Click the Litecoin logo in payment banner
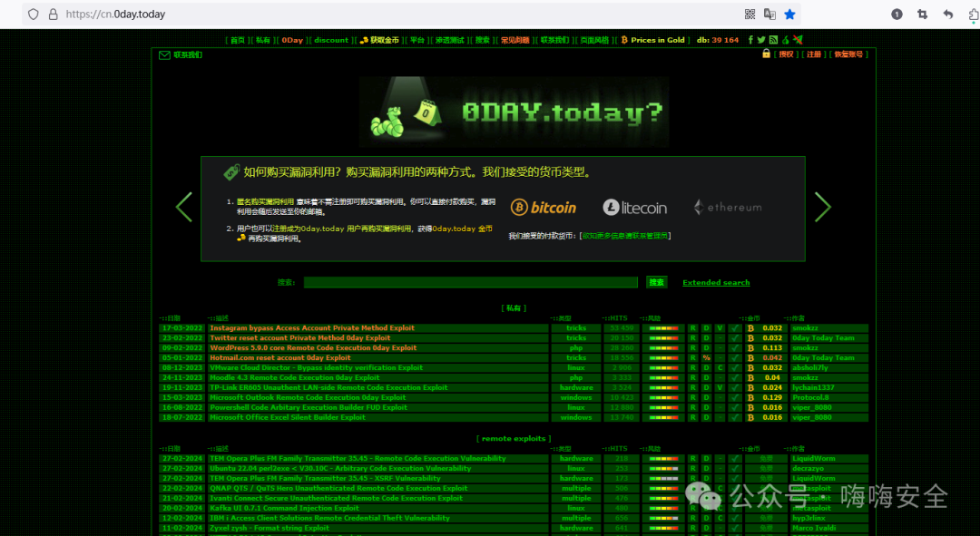The width and height of the screenshot is (980, 536). [x=635, y=208]
